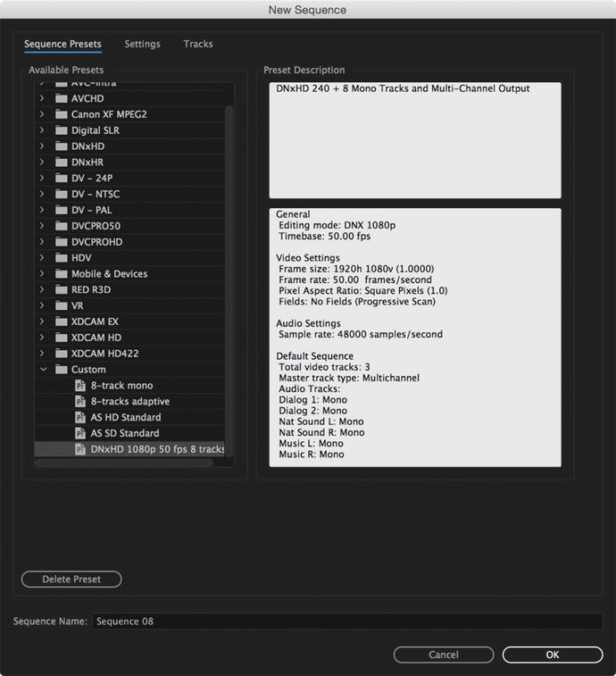Screen dimensions: 616x676
Task: Cancel the New Sequence dialog
Action: point(444,655)
